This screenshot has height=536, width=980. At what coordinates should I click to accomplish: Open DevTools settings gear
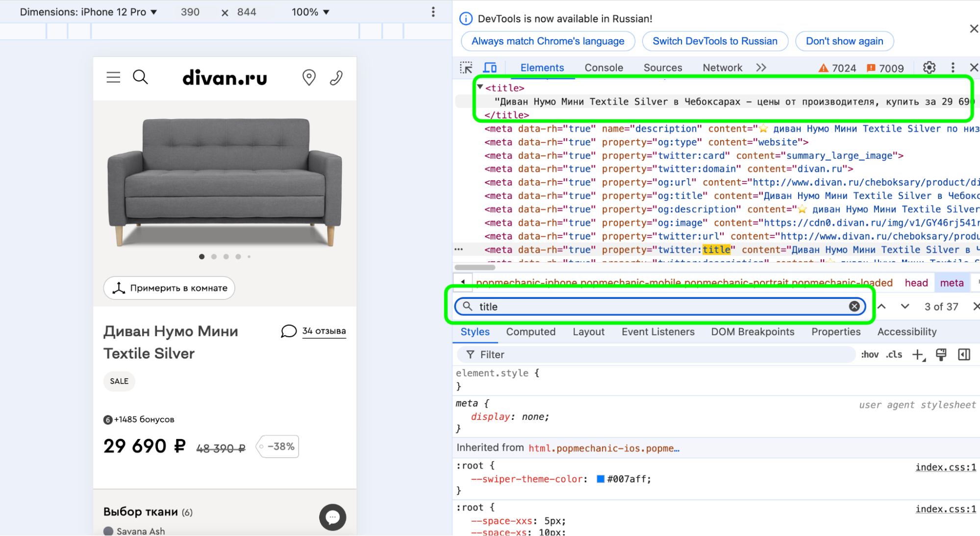point(929,68)
